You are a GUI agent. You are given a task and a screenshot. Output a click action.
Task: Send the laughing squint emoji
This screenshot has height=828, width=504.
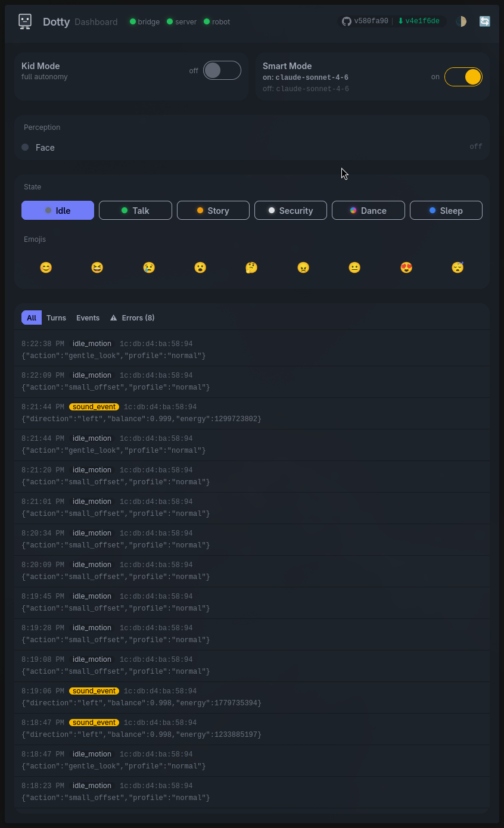pos(97,267)
